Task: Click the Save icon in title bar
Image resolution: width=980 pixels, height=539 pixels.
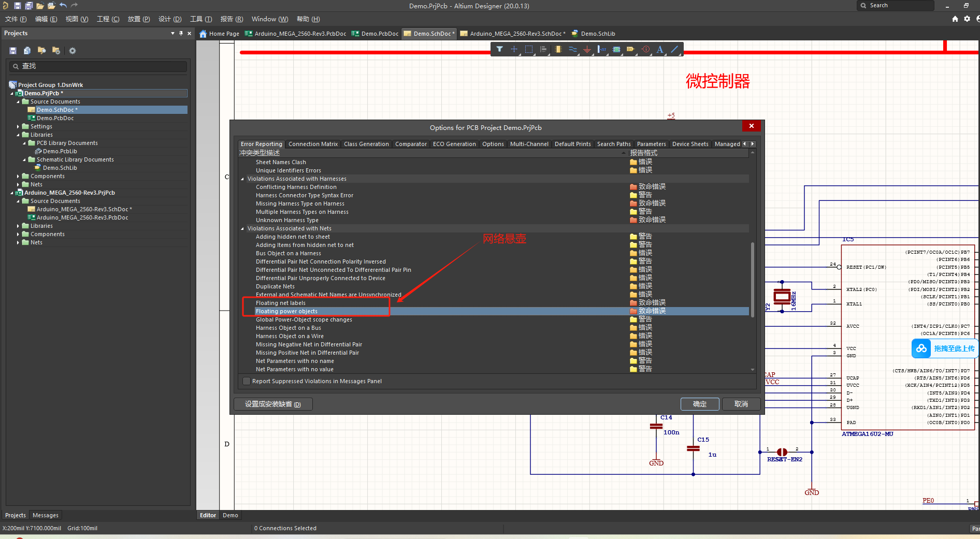Action: (x=17, y=6)
